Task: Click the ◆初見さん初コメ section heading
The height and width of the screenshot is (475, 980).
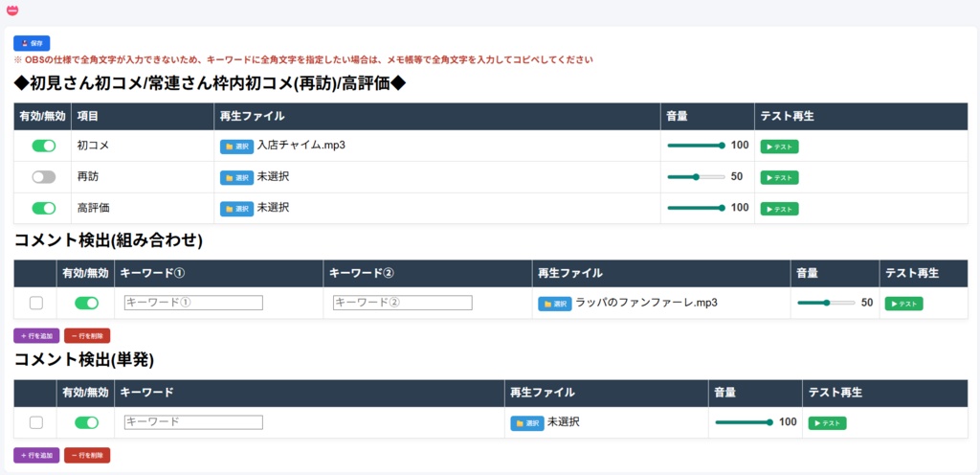Action: 210,83
